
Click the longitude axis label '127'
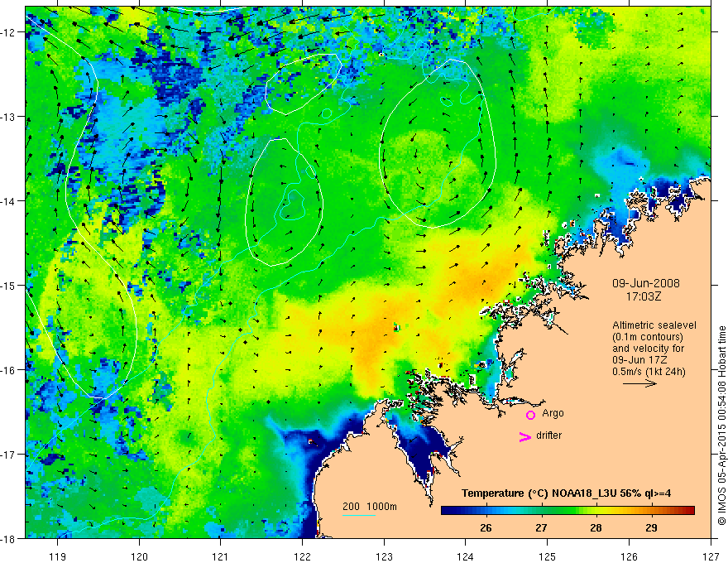tap(711, 556)
